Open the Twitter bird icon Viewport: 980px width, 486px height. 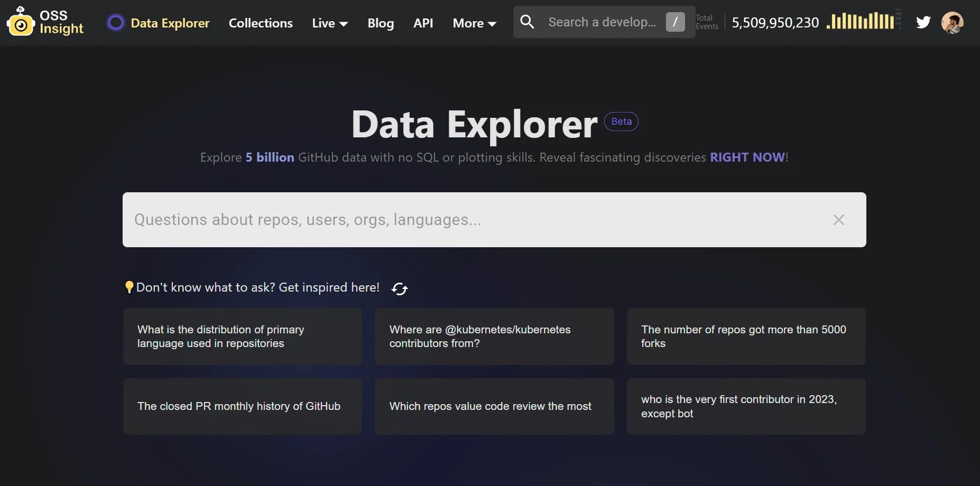click(923, 22)
